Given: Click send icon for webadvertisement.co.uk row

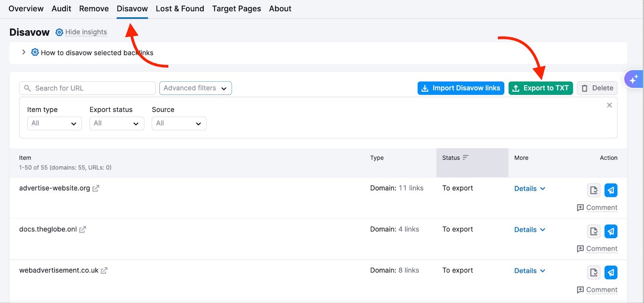Looking at the screenshot, I should (611, 272).
